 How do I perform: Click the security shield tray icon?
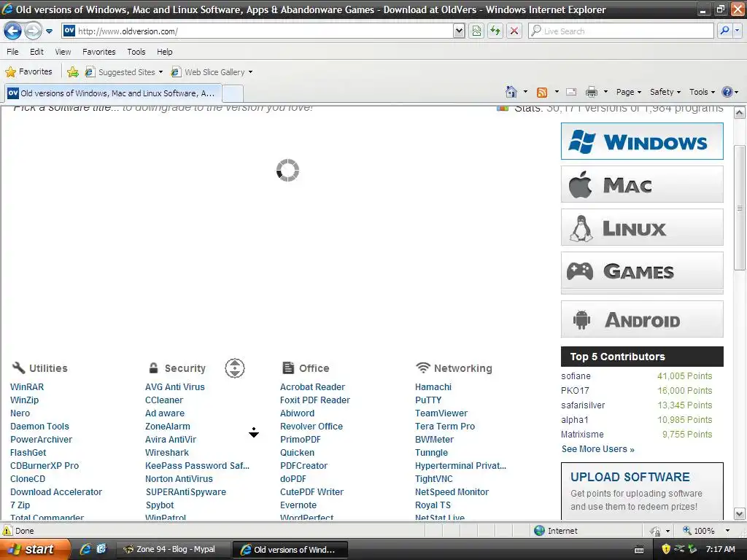(666, 549)
